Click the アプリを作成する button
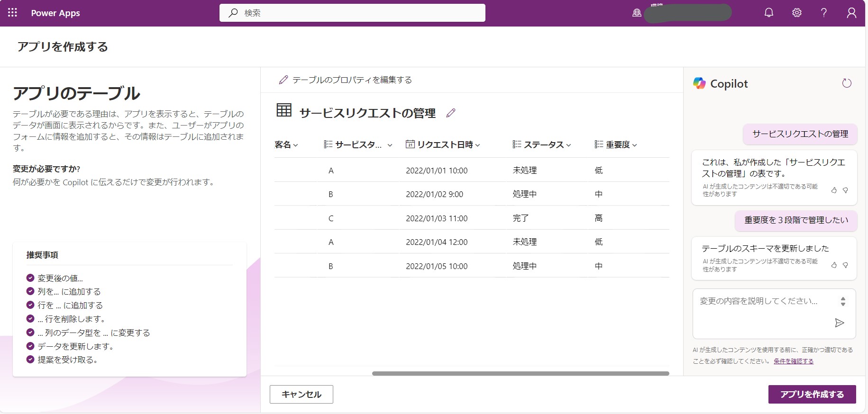 [x=812, y=394]
